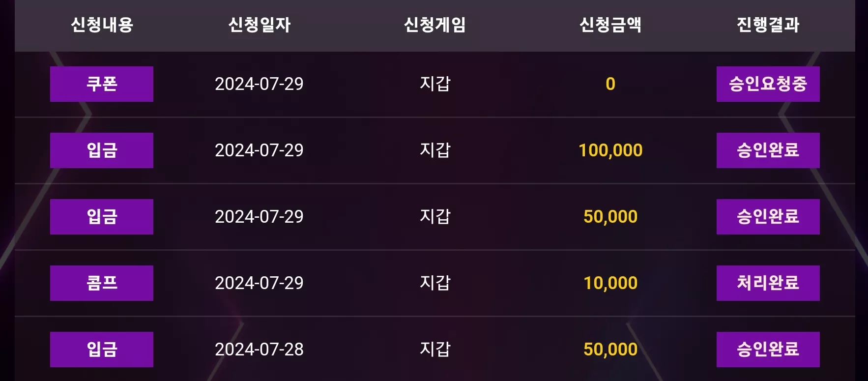868x381 pixels.
Task: Click 지갑 text in the 콤프 row
Action: [435, 283]
